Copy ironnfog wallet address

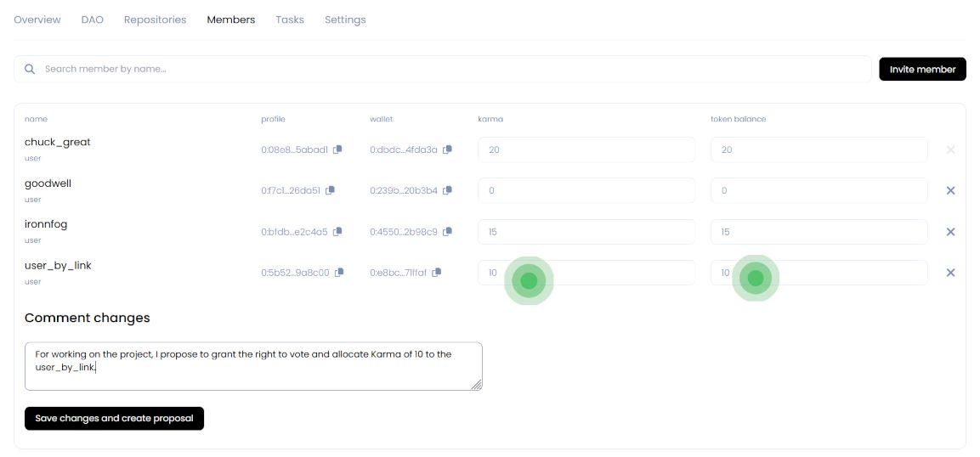(447, 231)
